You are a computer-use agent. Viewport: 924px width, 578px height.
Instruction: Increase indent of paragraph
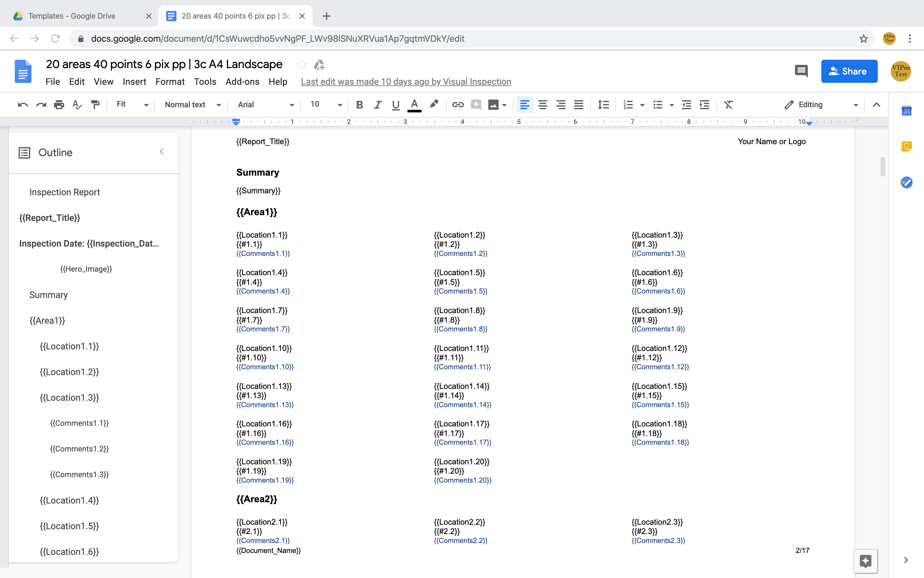(x=705, y=105)
